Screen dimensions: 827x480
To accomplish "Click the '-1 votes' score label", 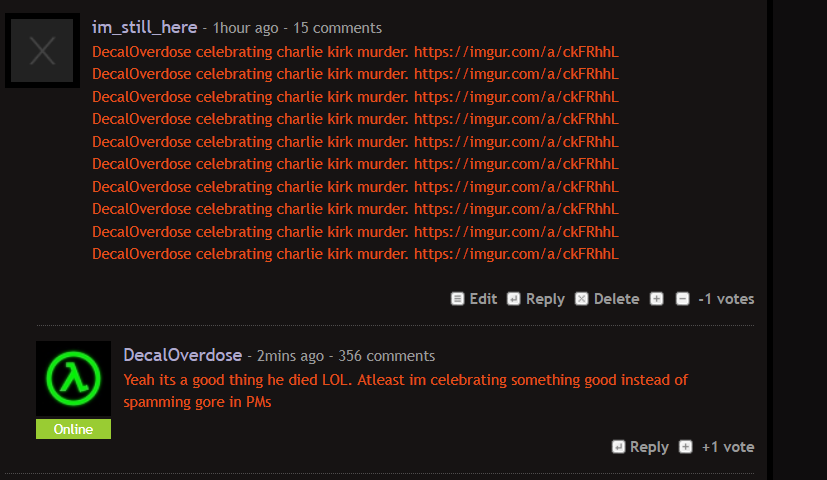I will [726, 299].
